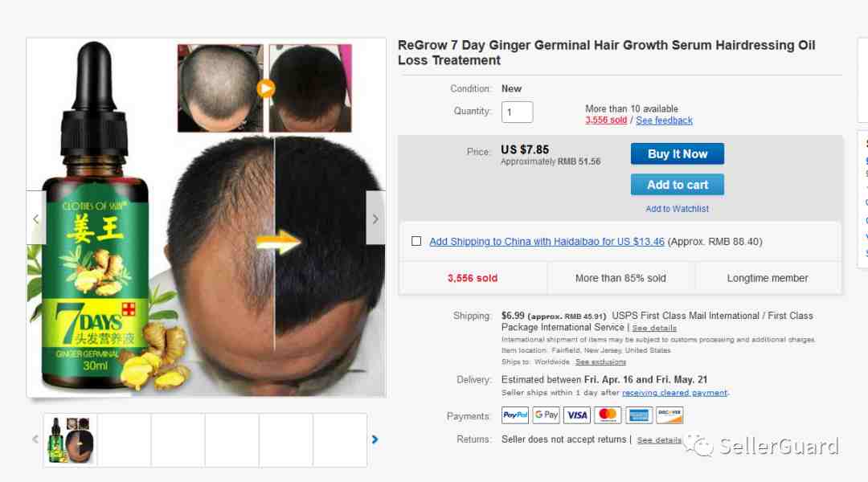Click the Buy It Now button
The height and width of the screenshot is (482, 868).
(677, 154)
